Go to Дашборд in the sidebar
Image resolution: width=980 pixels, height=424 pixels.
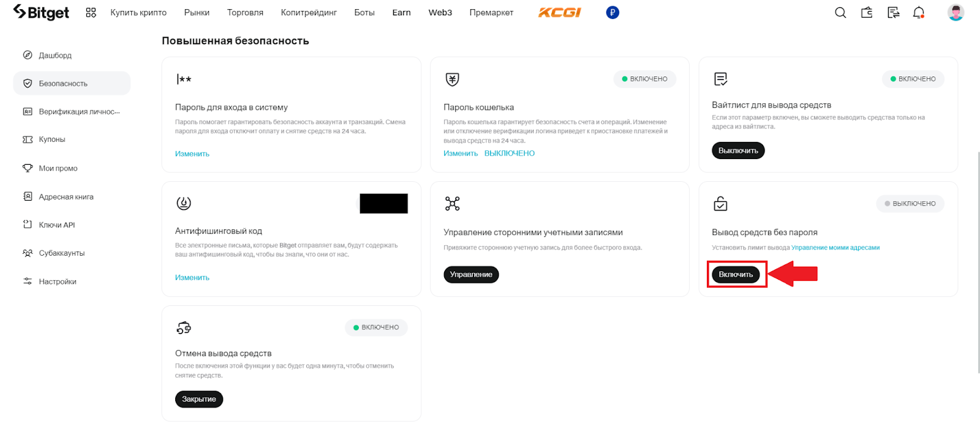coord(55,56)
